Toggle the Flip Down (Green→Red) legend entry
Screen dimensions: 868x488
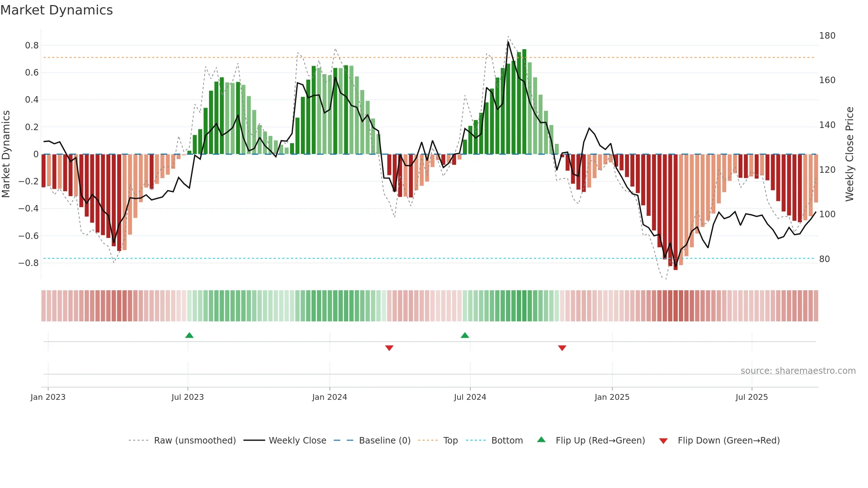tap(719, 440)
